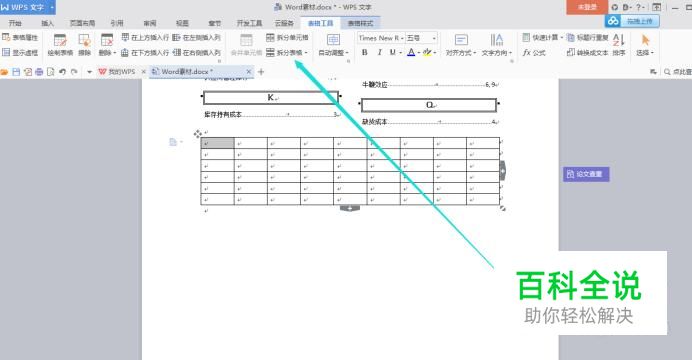The width and height of the screenshot is (692, 360).
Task: Apply the yellow text highlight color
Action: click(x=427, y=52)
